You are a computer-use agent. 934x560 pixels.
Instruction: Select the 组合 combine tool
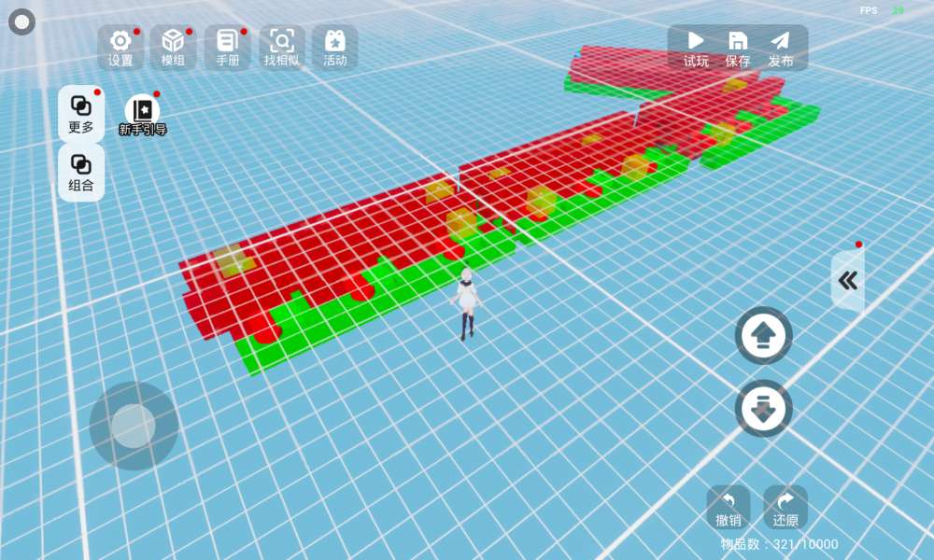point(81,172)
